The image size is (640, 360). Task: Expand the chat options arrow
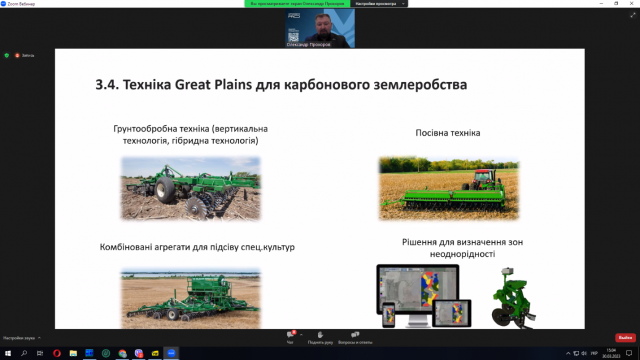pyautogui.click(x=301, y=335)
